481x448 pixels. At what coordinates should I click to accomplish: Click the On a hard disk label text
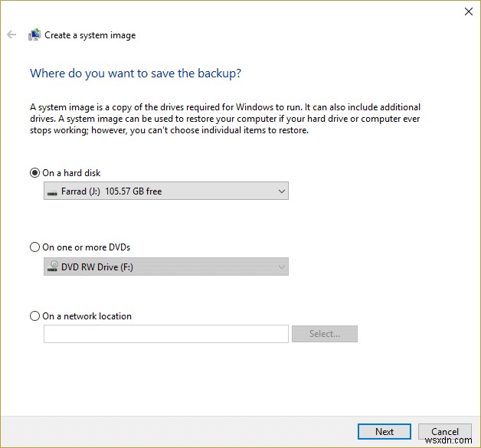(71, 173)
